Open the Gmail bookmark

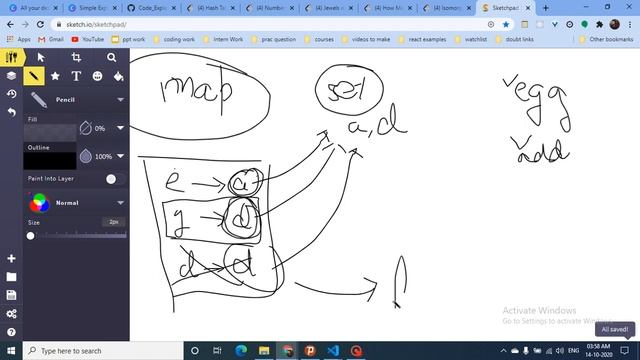coord(51,39)
